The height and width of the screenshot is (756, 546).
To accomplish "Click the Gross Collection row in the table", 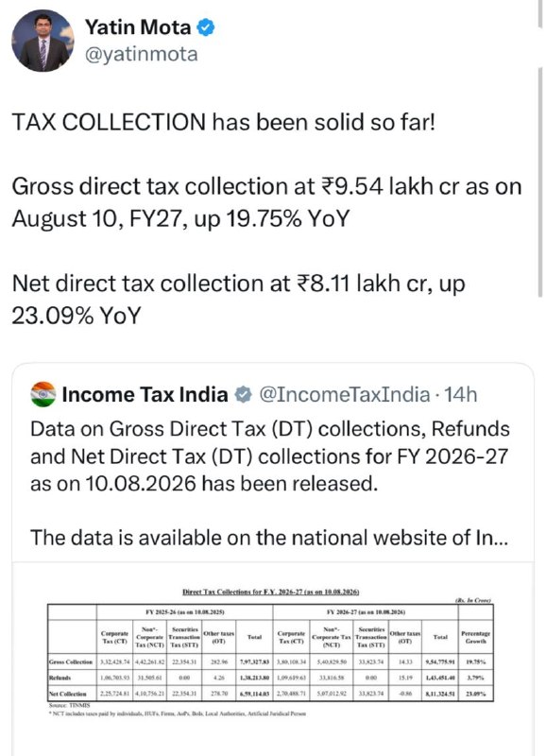I will 270,662.
